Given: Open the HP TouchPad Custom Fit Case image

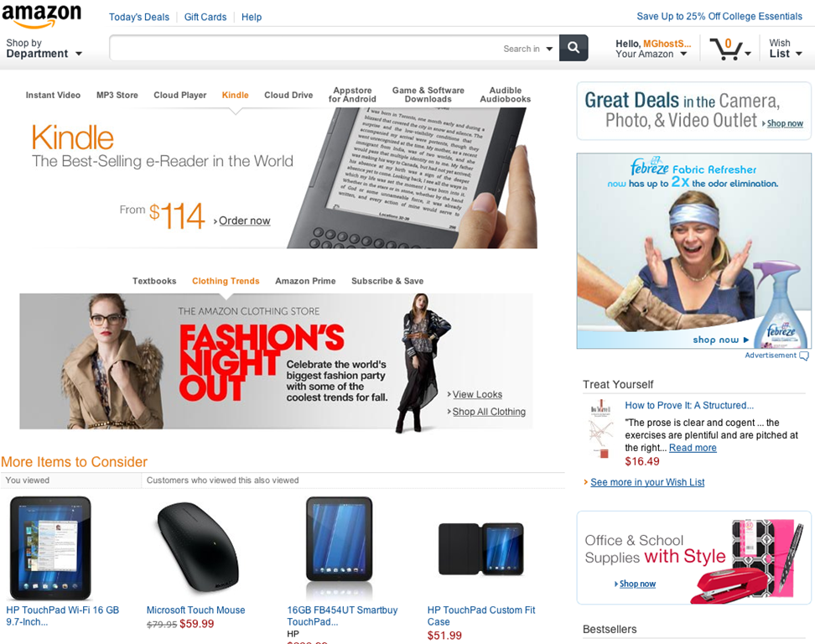Looking at the screenshot, I should [x=480, y=549].
